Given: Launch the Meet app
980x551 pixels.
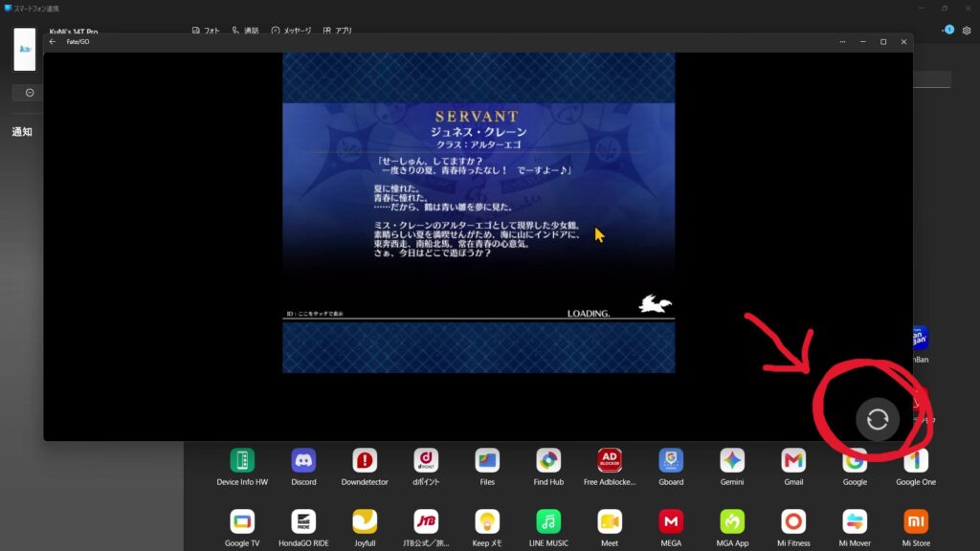Looking at the screenshot, I should (610, 528).
